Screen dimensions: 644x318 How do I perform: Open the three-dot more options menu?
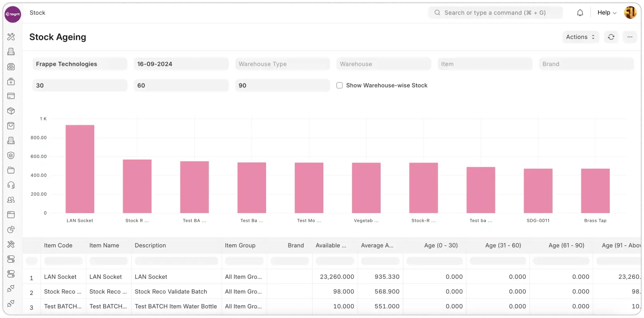(x=630, y=37)
